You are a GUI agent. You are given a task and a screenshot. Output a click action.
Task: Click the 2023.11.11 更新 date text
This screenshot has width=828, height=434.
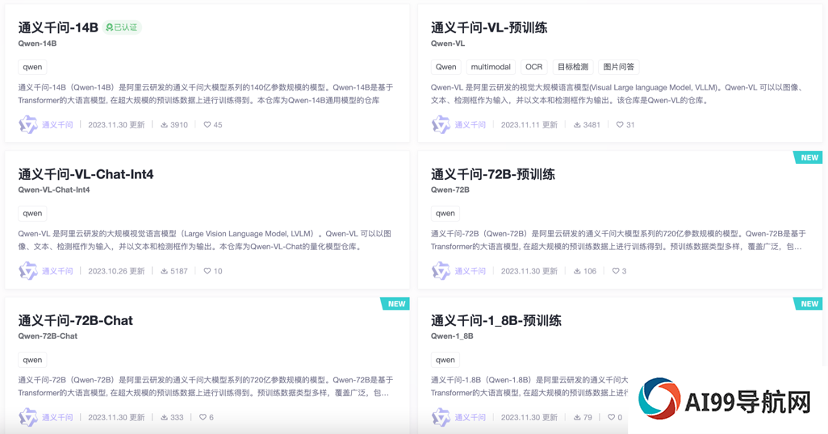coord(529,125)
